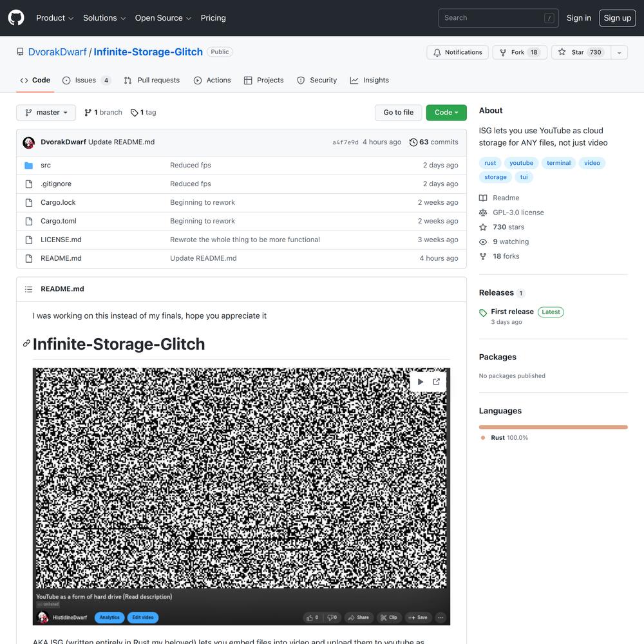Click the Rust language bar

pyautogui.click(x=553, y=427)
